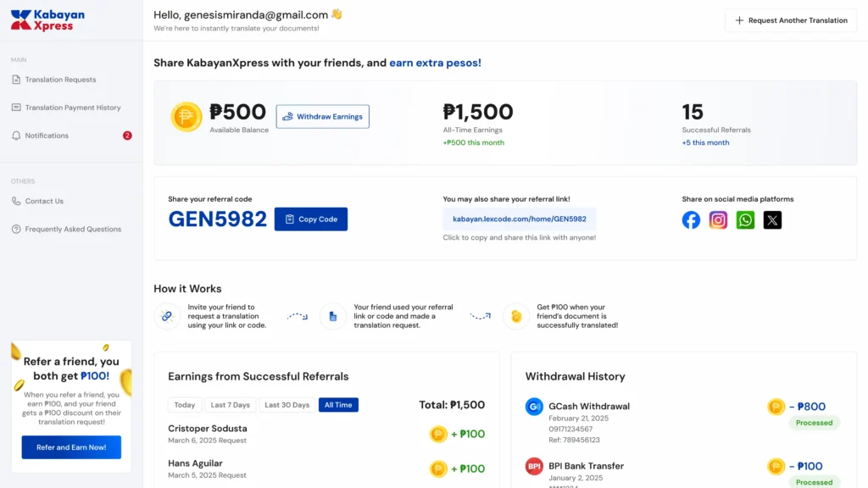This screenshot has height=488, width=868.
Task: Click the peso coin balance icon
Action: pyautogui.click(x=186, y=117)
